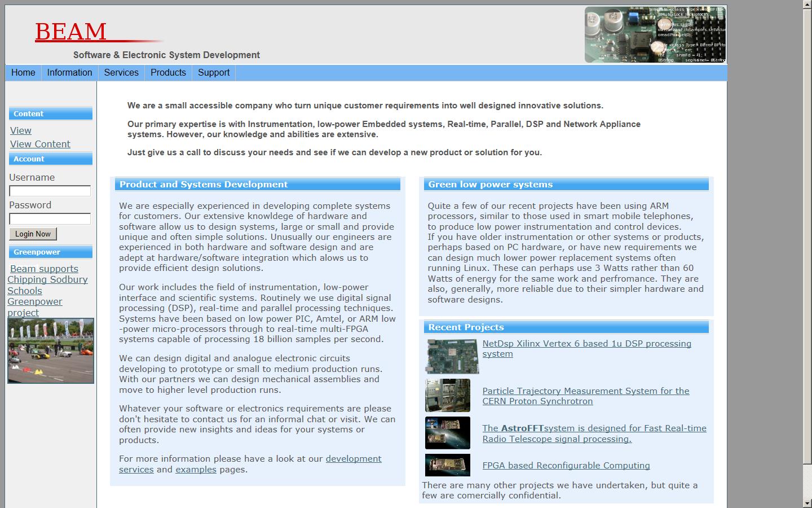
Task: Follow the examples pages link
Action: click(196, 470)
